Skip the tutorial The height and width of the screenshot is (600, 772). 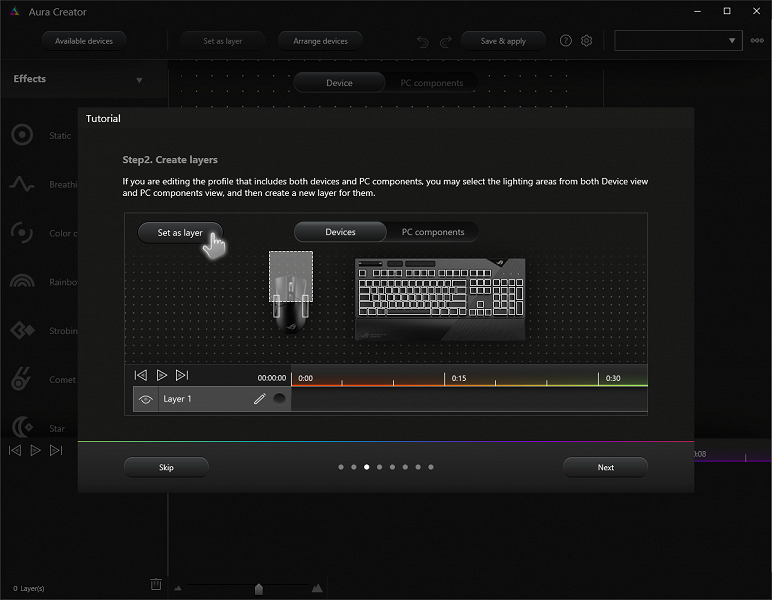[166, 467]
